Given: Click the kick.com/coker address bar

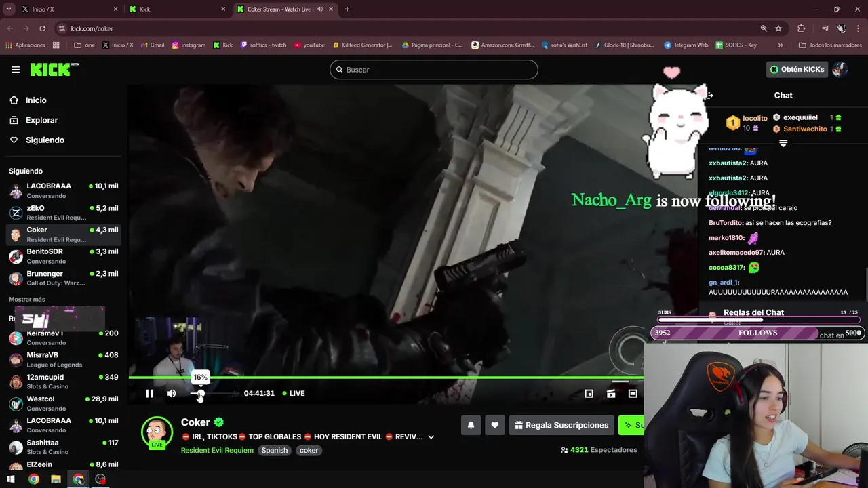Looking at the screenshot, I should pyautogui.click(x=407, y=28).
